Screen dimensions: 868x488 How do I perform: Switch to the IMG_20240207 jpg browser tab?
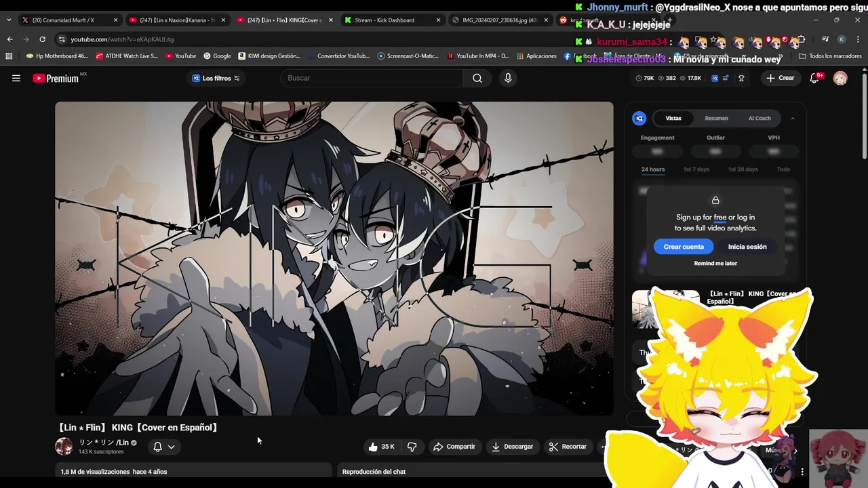[x=501, y=20]
